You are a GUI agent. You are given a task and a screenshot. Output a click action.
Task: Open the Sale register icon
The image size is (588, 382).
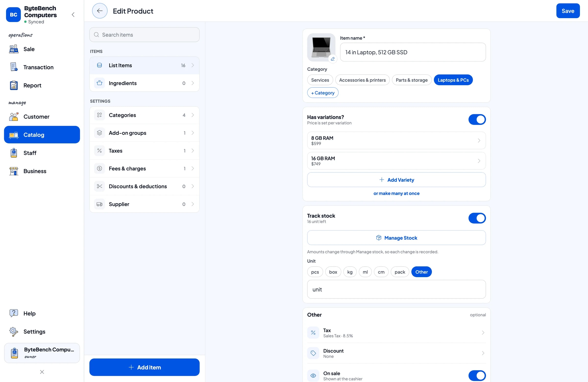pyautogui.click(x=13, y=49)
